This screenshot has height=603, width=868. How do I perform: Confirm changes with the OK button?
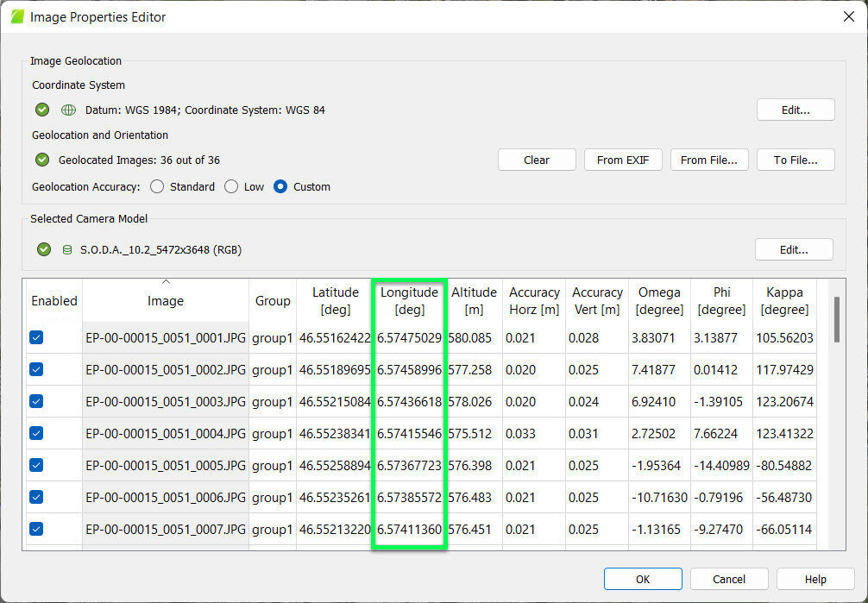pos(643,579)
